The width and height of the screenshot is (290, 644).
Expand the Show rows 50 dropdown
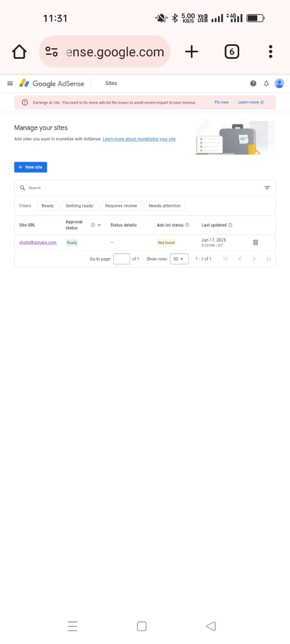179,259
